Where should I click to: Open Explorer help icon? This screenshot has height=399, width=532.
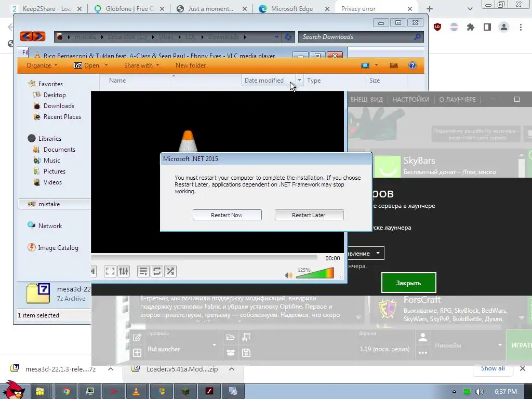pos(412,65)
